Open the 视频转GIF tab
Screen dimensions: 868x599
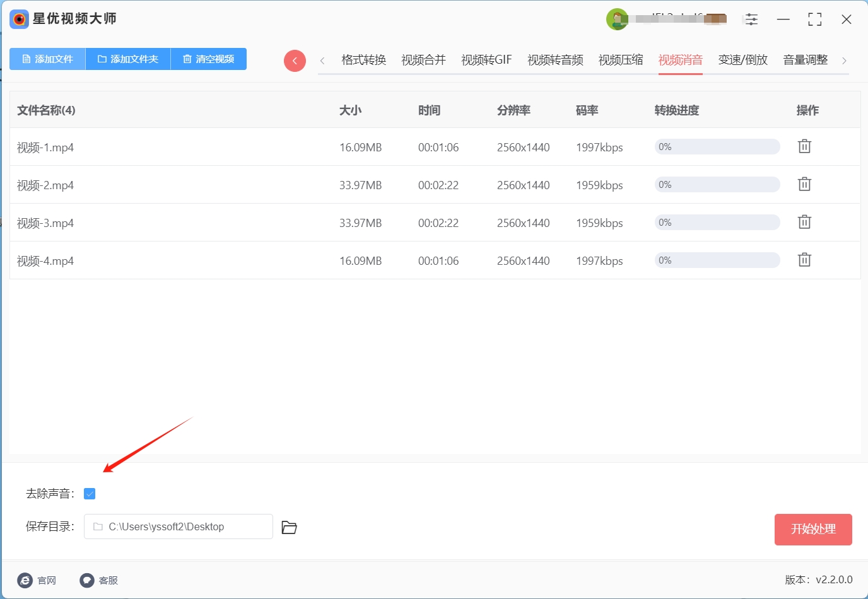coord(486,60)
